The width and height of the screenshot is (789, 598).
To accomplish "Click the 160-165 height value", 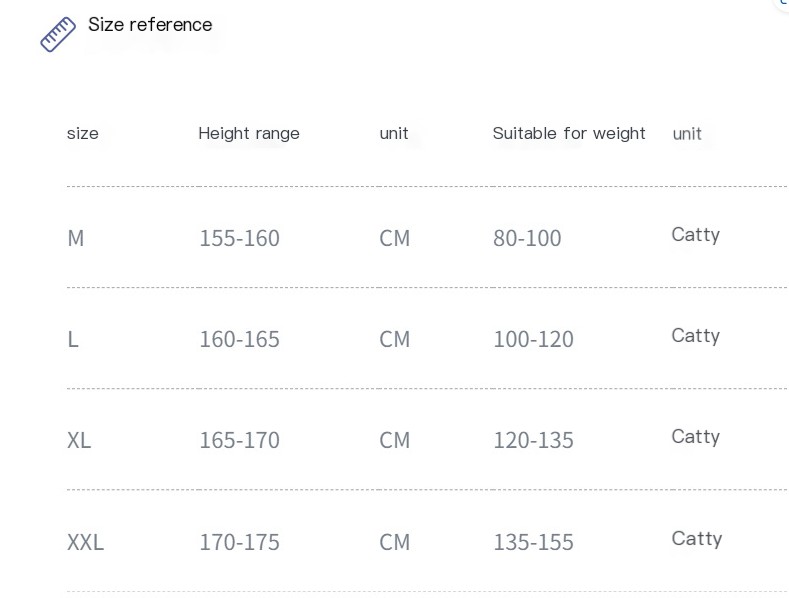I will 240,339.
